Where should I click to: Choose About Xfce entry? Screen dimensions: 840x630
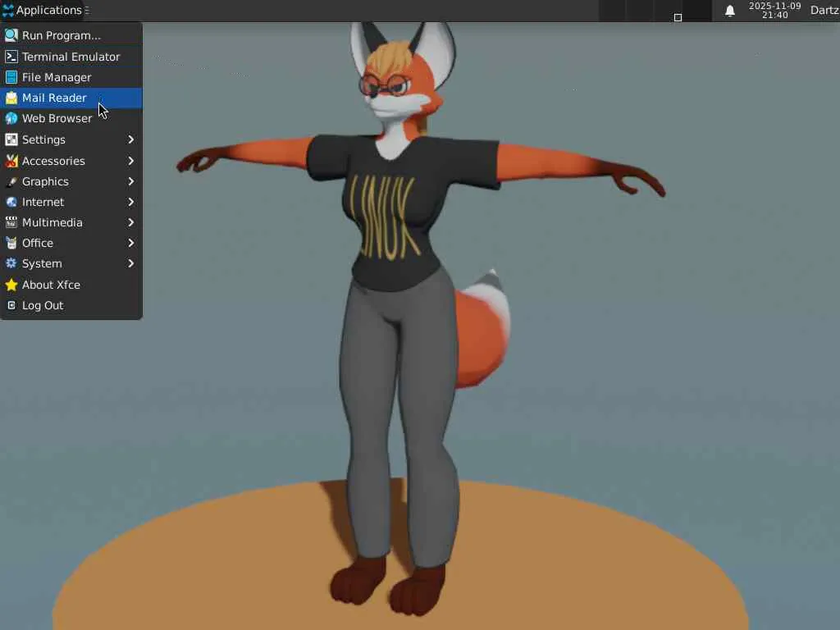71,285
